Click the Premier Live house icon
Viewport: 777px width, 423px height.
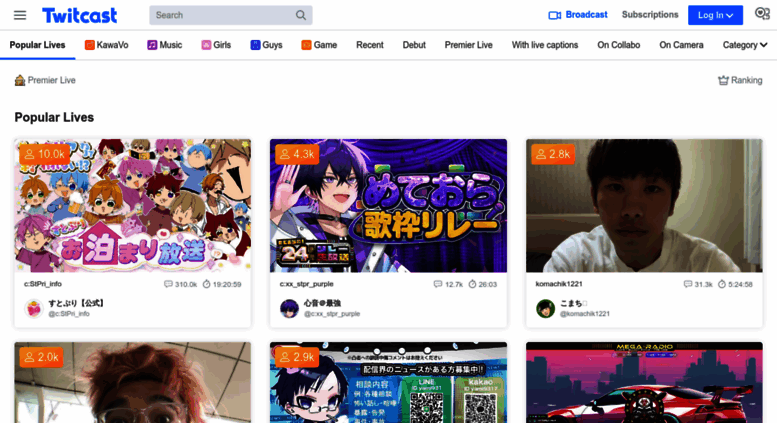(x=20, y=80)
